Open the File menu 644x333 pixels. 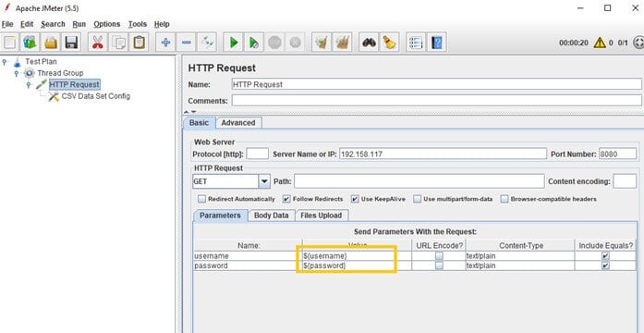click(7, 24)
